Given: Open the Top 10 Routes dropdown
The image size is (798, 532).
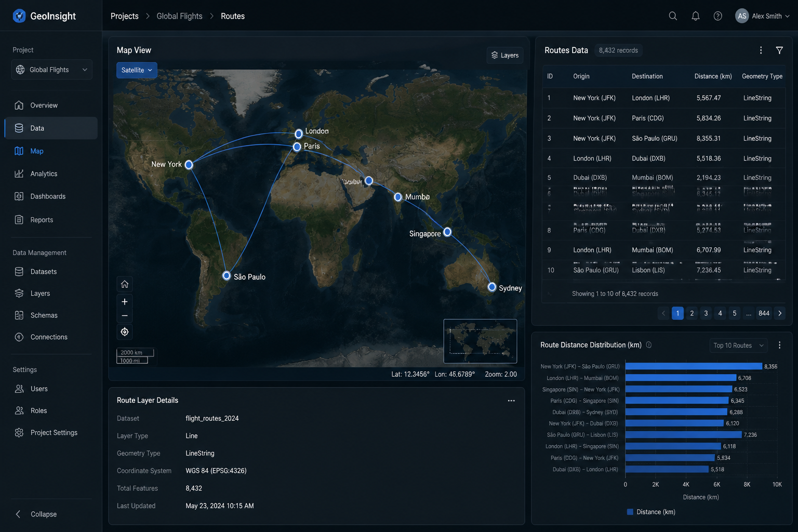Looking at the screenshot, I should tap(738, 345).
